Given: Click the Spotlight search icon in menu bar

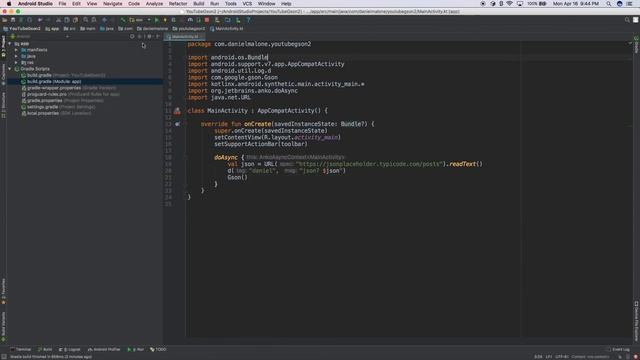Looking at the screenshot, I should (609, 4).
